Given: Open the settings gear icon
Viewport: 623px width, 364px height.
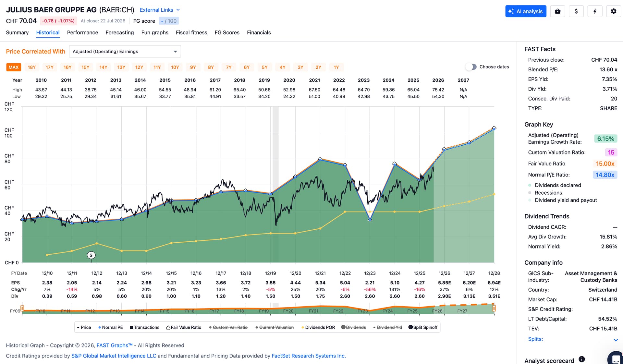Looking at the screenshot, I should (613, 11).
